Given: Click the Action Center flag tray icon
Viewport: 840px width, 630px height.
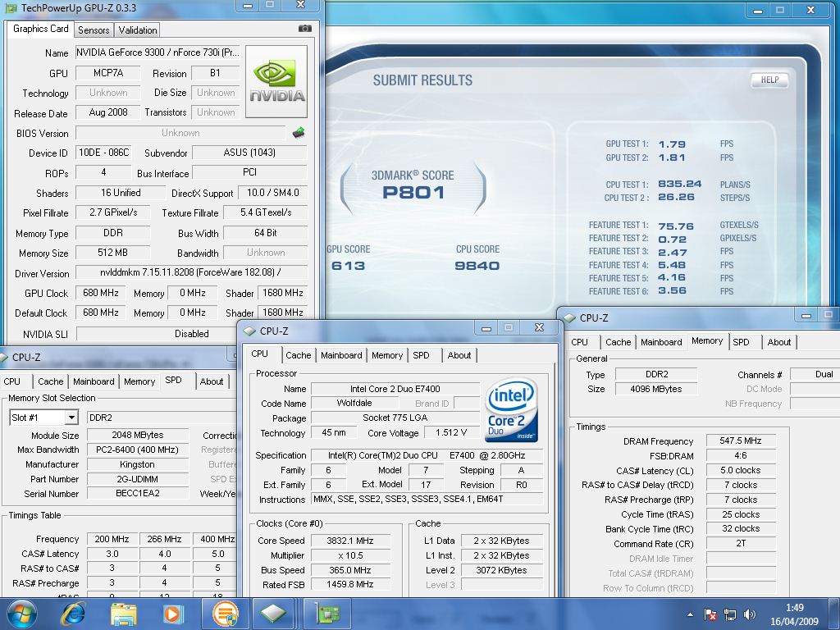Looking at the screenshot, I should (x=710, y=614).
